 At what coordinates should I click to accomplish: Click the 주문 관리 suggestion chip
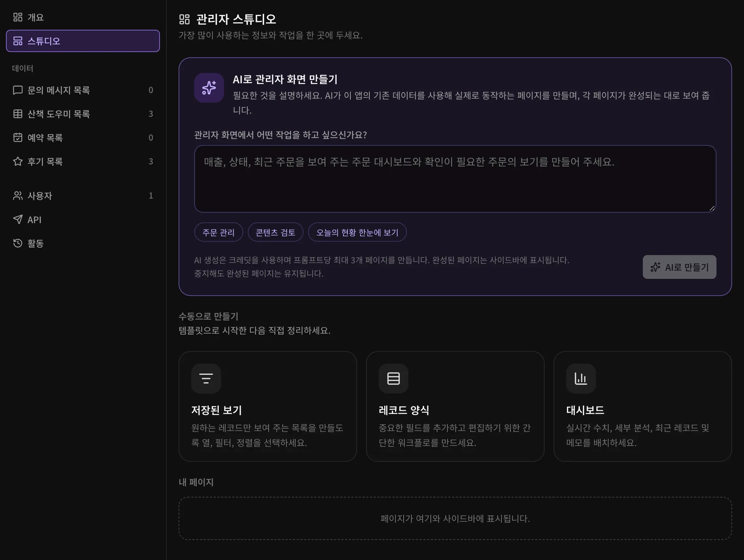point(219,232)
